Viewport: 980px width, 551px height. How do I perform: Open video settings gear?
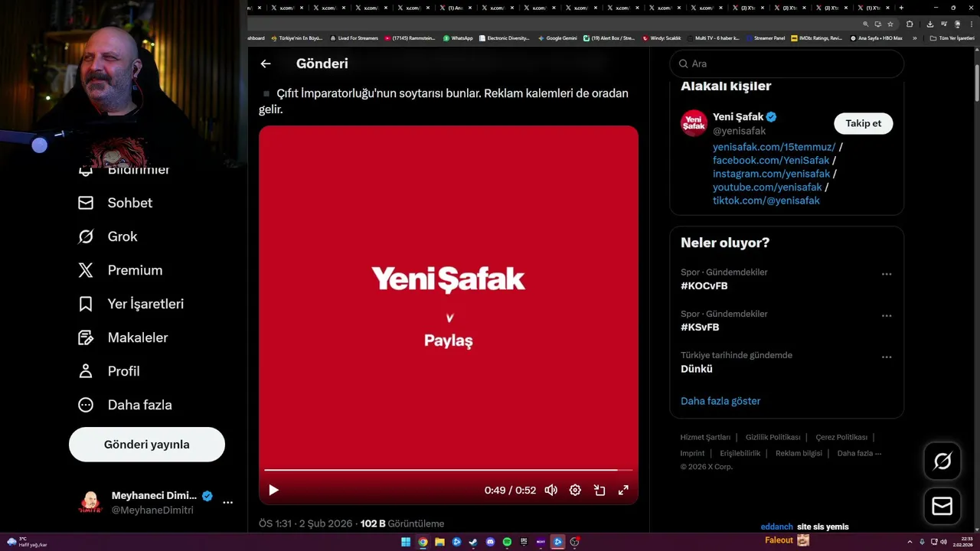pos(575,490)
